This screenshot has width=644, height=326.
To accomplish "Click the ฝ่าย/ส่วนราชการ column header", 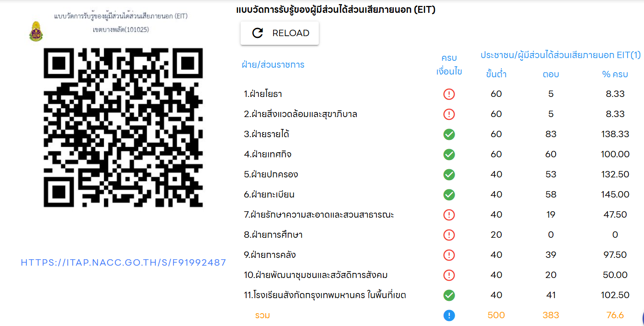I will (273, 64).
